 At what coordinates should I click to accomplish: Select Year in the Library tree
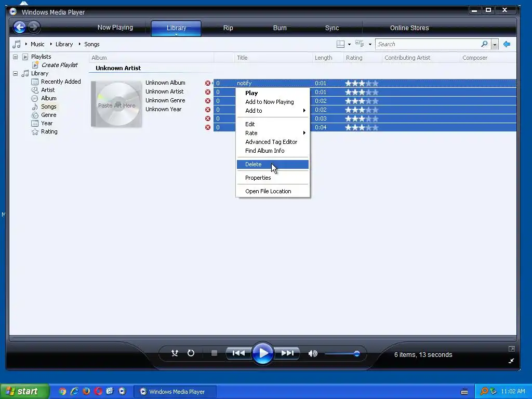(x=47, y=123)
